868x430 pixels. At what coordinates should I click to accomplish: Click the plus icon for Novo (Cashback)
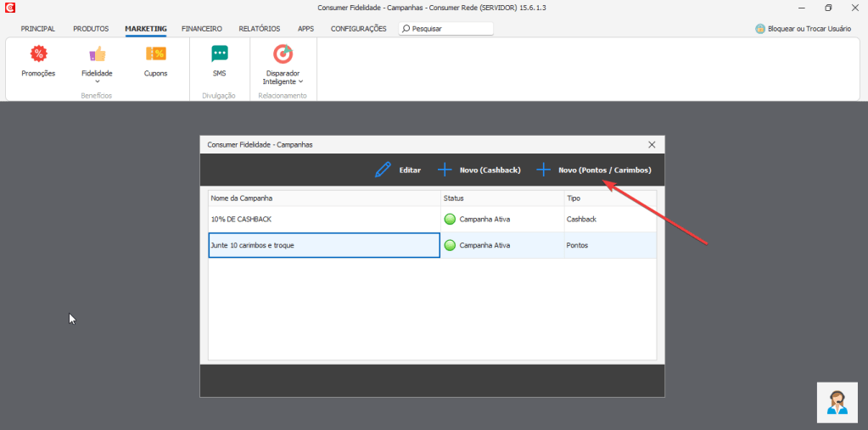tap(445, 170)
